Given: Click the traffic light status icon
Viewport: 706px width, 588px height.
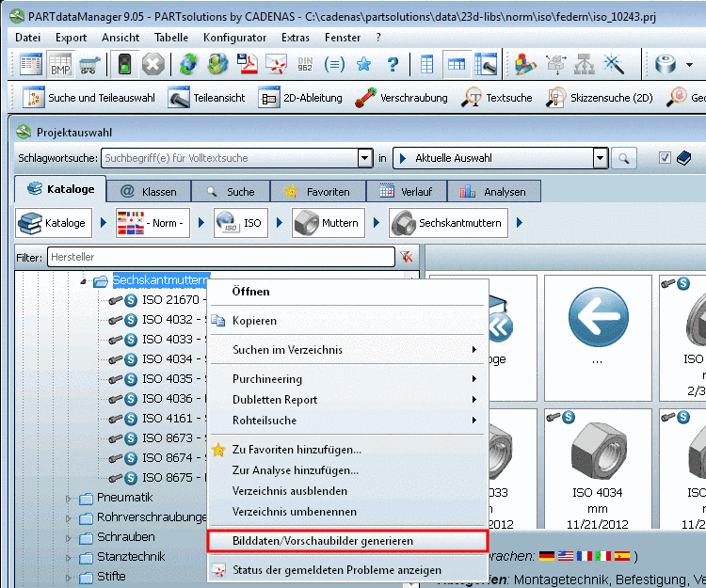Looking at the screenshot, I should (124, 64).
